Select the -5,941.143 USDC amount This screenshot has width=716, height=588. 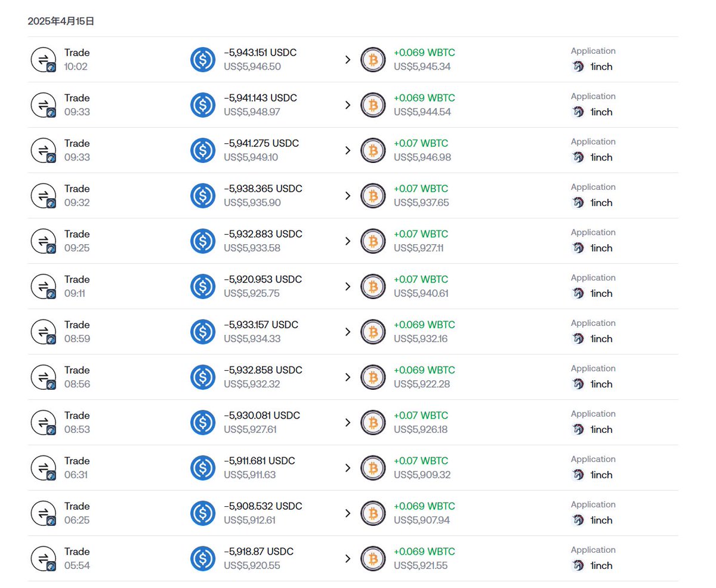[x=260, y=98]
